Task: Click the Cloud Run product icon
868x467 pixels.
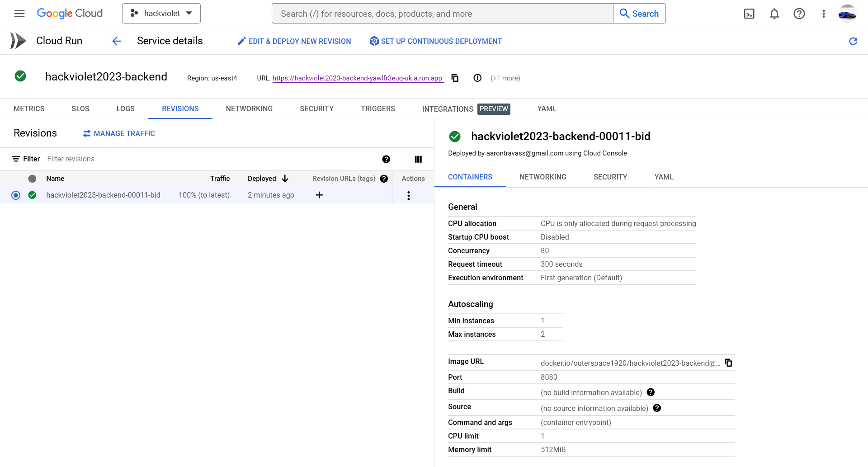Action: (18, 41)
